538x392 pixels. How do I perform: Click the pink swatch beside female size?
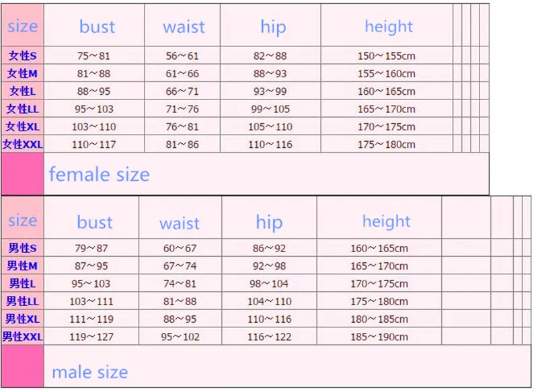click(x=23, y=174)
